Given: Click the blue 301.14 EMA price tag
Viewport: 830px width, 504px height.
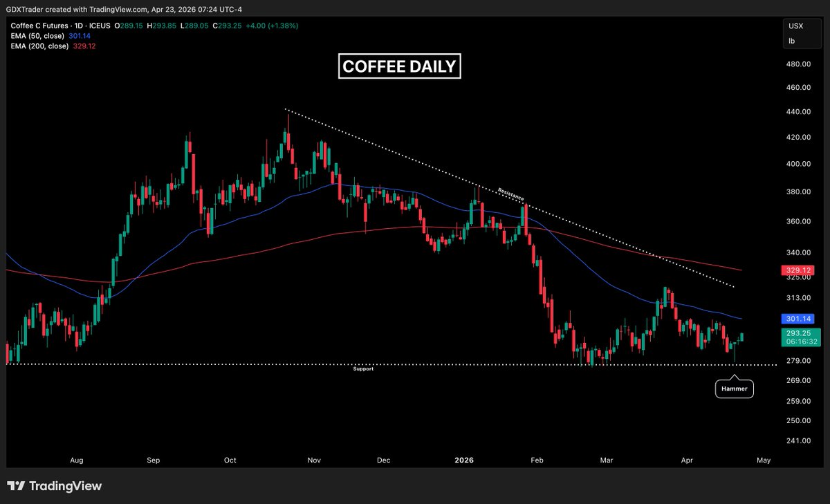Looking at the screenshot, I should pos(797,319).
